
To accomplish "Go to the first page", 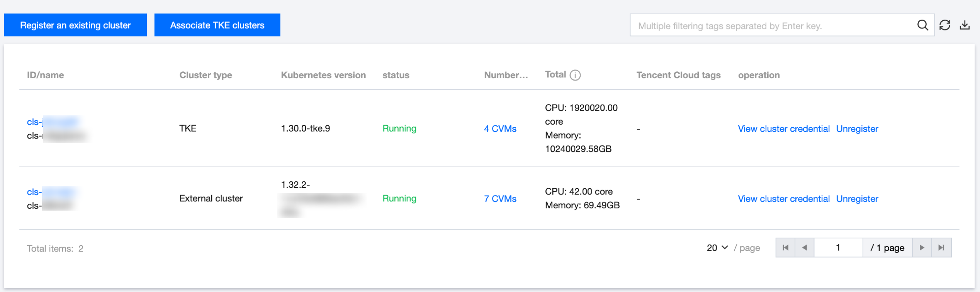I will pos(785,248).
